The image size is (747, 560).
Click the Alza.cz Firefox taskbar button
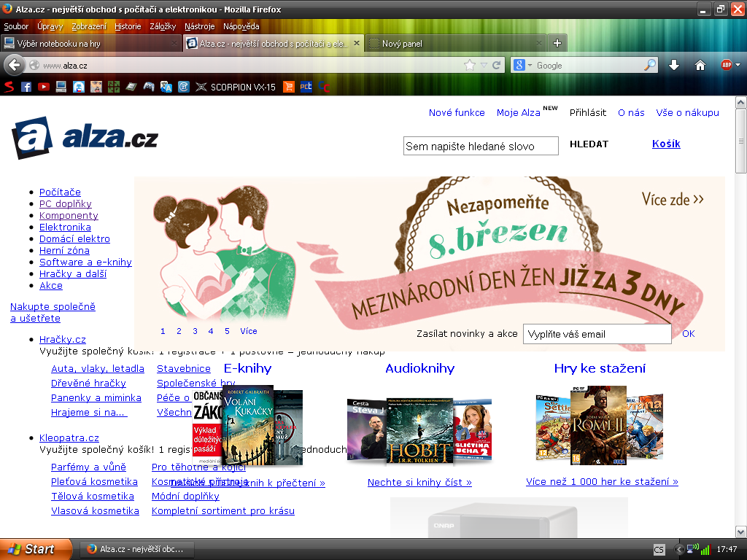(x=136, y=549)
